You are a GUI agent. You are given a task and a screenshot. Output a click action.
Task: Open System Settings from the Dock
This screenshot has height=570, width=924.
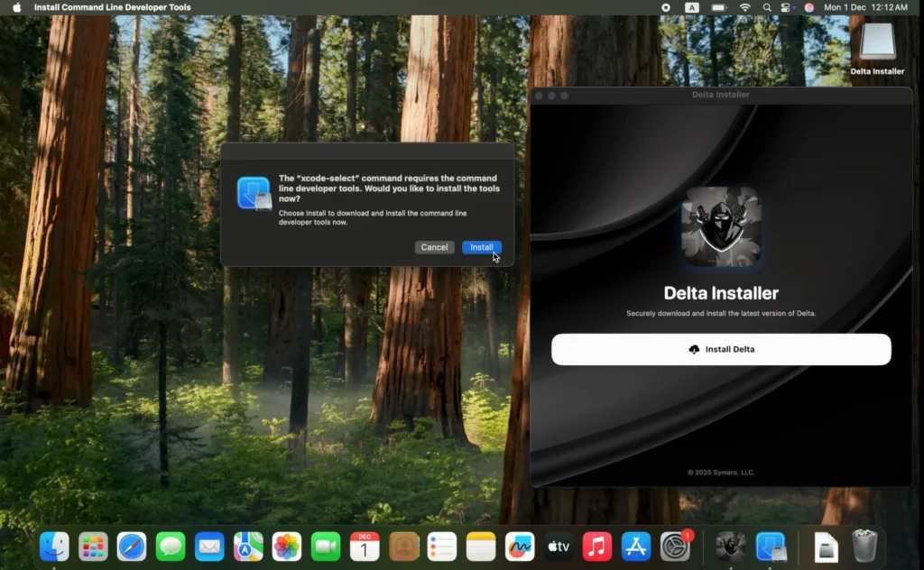pyautogui.click(x=675, y=547)
